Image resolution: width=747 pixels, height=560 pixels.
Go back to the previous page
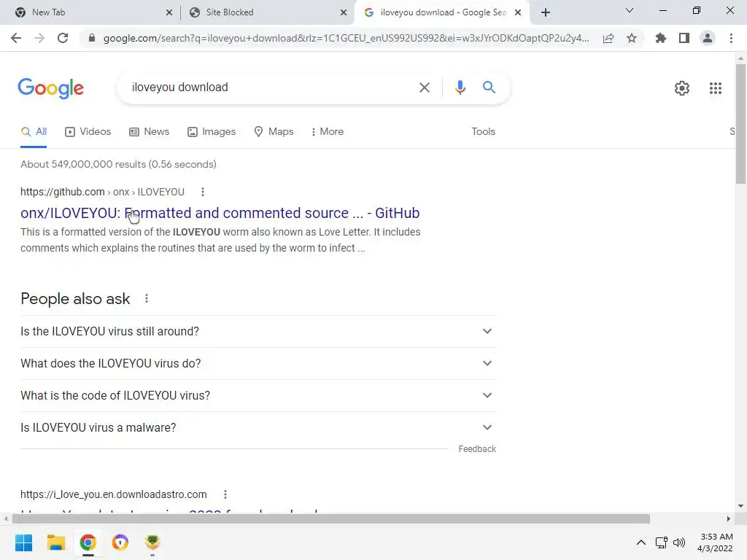pos(16,38)
